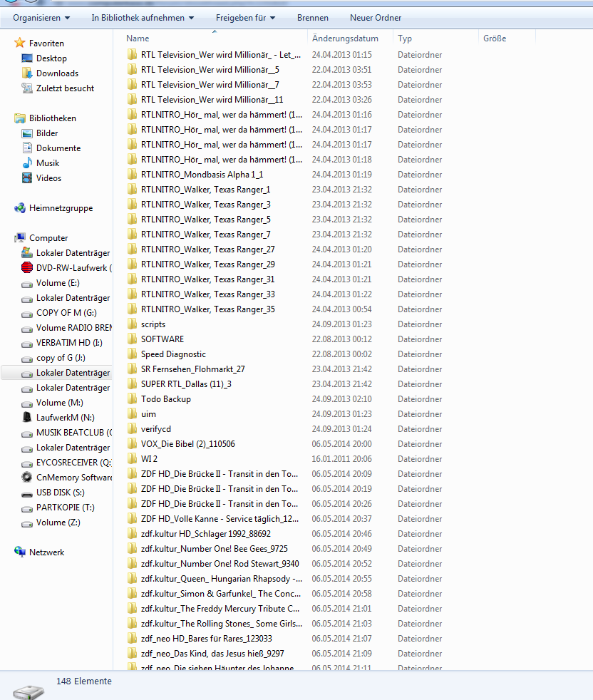This screenshot has height=700, width=593.
Task: Select RTLNITRO_Walker, Texas Ranger_35 folder
Action: (x=207, y=309)
